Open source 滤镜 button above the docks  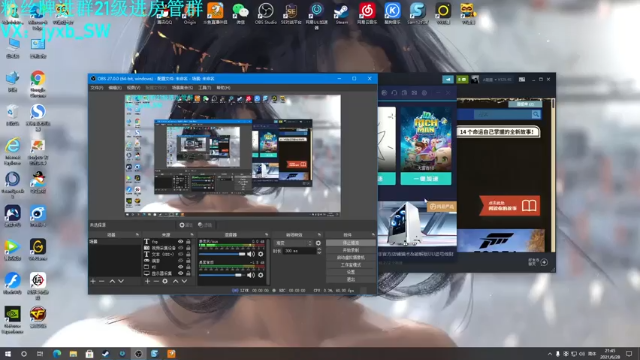click(x=205, y=225)
